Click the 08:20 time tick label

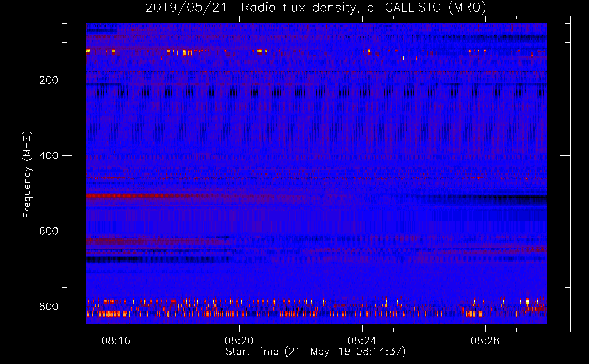[239, 341]
